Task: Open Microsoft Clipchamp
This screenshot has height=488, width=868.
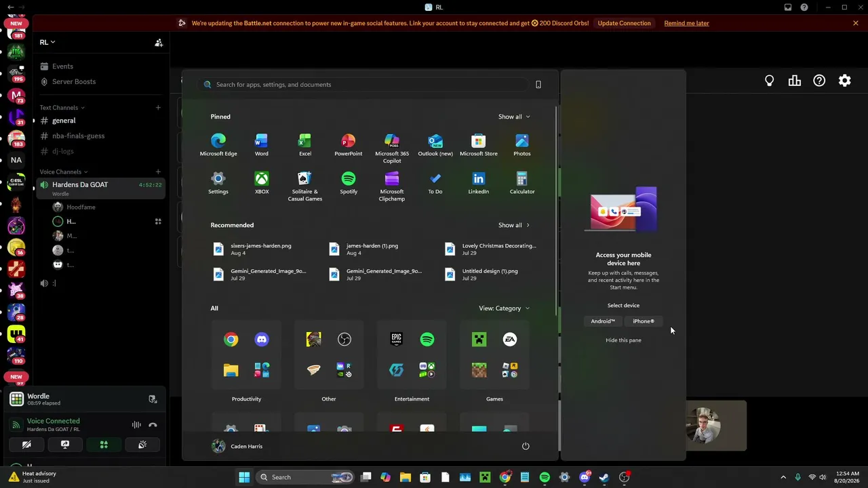Action: pyautogui.click(x=392, y=186)
